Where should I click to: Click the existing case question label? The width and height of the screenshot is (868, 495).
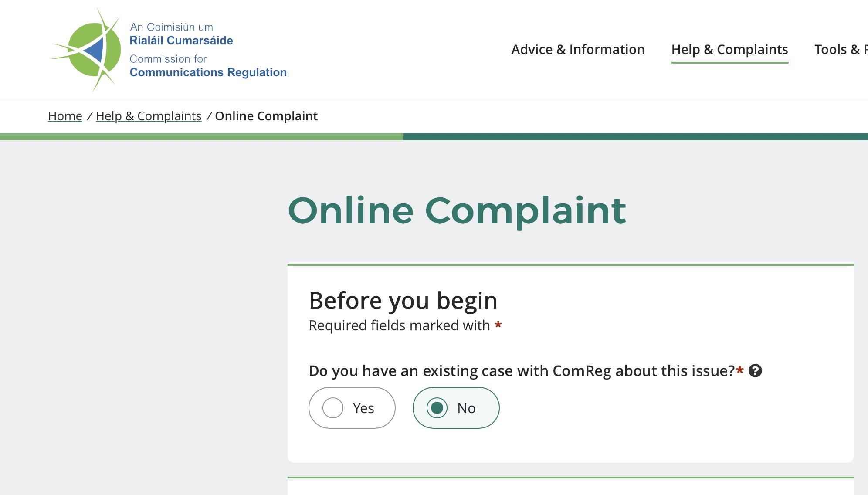pos(521,371)
